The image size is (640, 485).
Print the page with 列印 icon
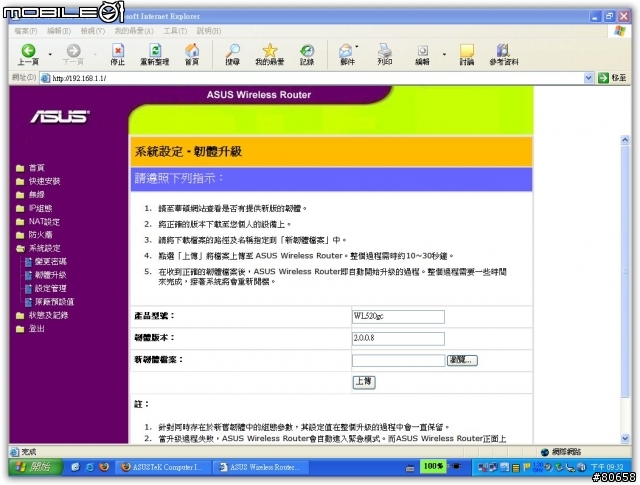click(x=384, y=54)
